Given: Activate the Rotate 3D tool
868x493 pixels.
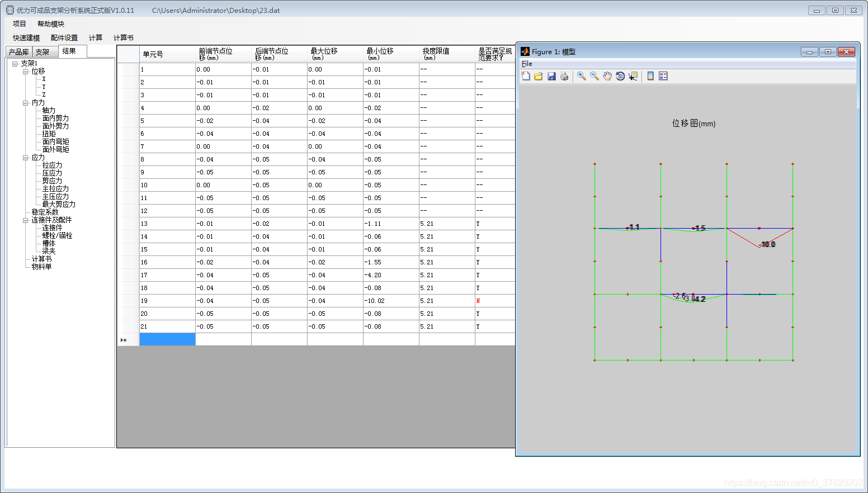Looking at the screenshot, I should [620, 76].
